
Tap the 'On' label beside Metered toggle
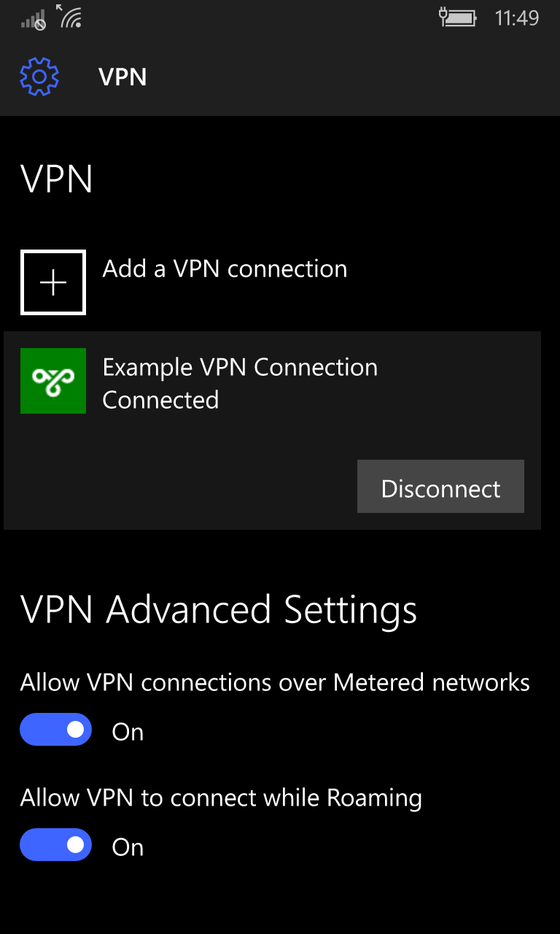pyautogui.click(x=128, y=732)
